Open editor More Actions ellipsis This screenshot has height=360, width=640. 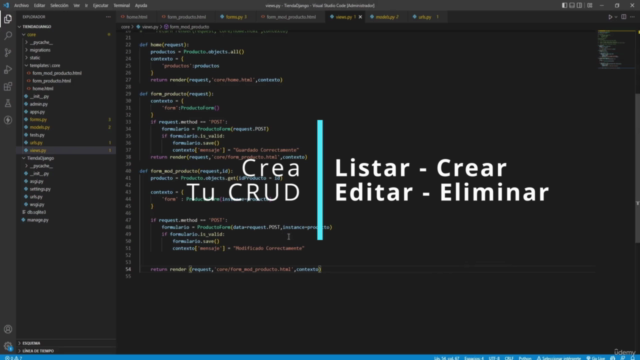coord(632,17)
